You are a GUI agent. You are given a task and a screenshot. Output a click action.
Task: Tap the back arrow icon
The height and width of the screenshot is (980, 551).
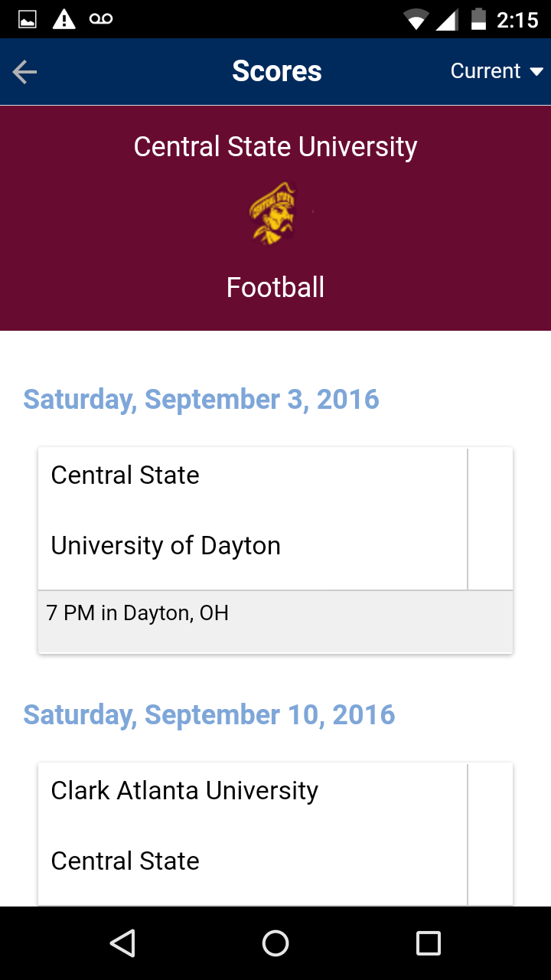coord(25,72)
